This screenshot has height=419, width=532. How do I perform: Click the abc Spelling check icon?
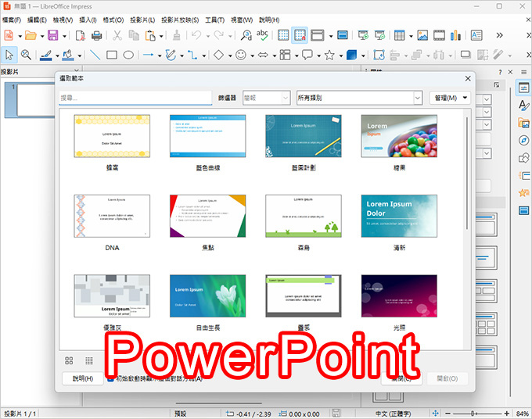[x=262, y=35]
